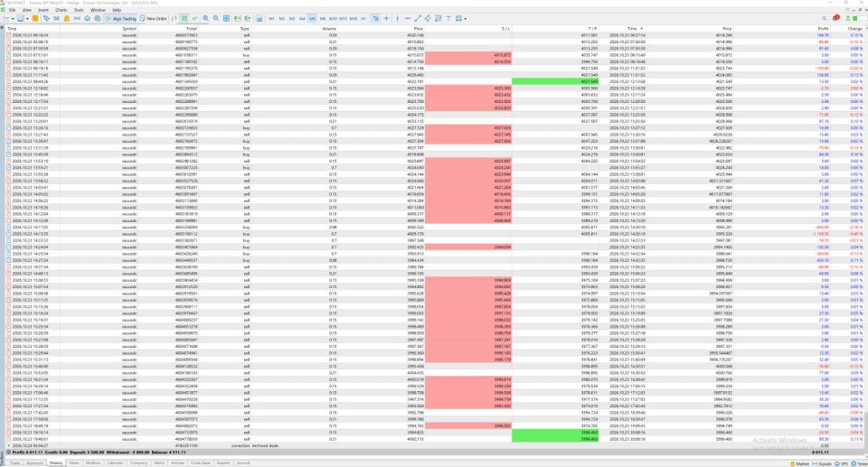This screenshot has height=467, width=868.
Task: Switch to the Journal tab
Action: [243, 462]
